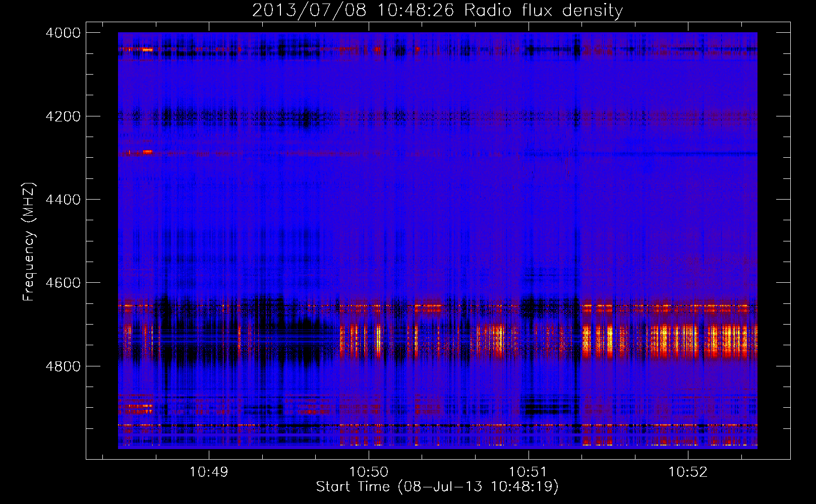Click the 'Start Time (08-Jul-13 10:48:19)' axis label

[437, 487]
